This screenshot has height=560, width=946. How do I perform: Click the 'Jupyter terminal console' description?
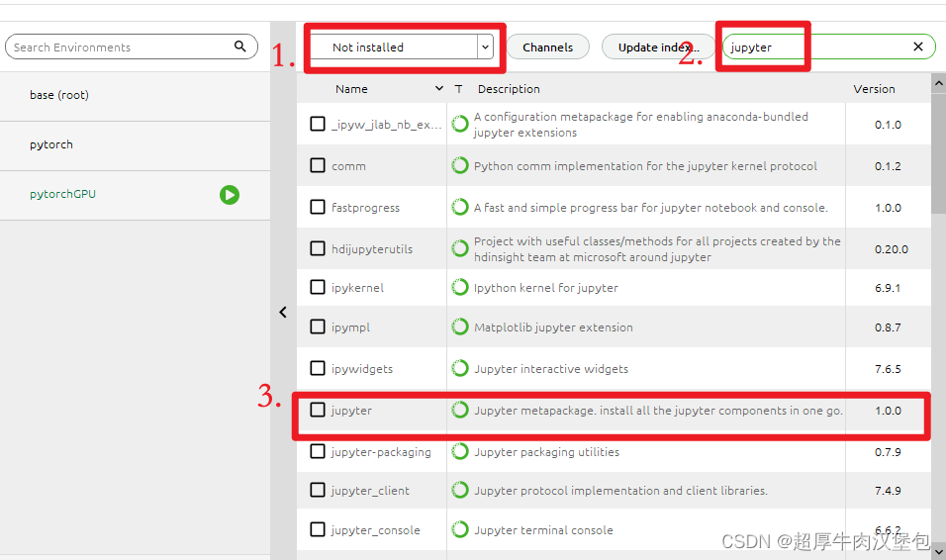(543, 530)
